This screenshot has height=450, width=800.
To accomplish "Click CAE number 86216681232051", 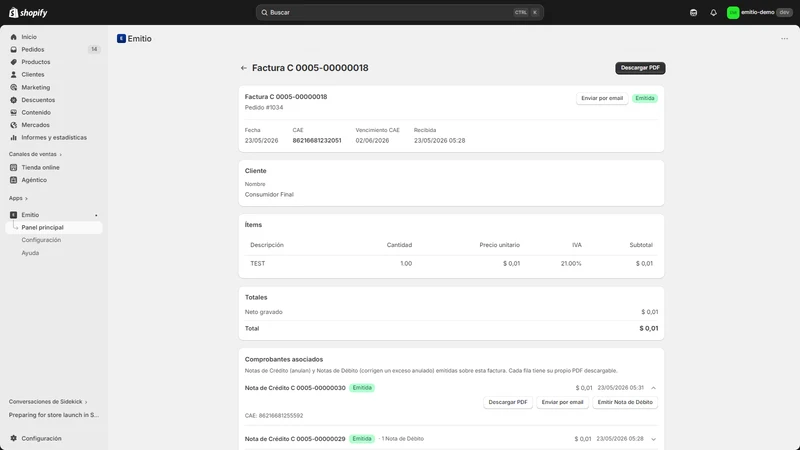I will click(x=317, y=140).
